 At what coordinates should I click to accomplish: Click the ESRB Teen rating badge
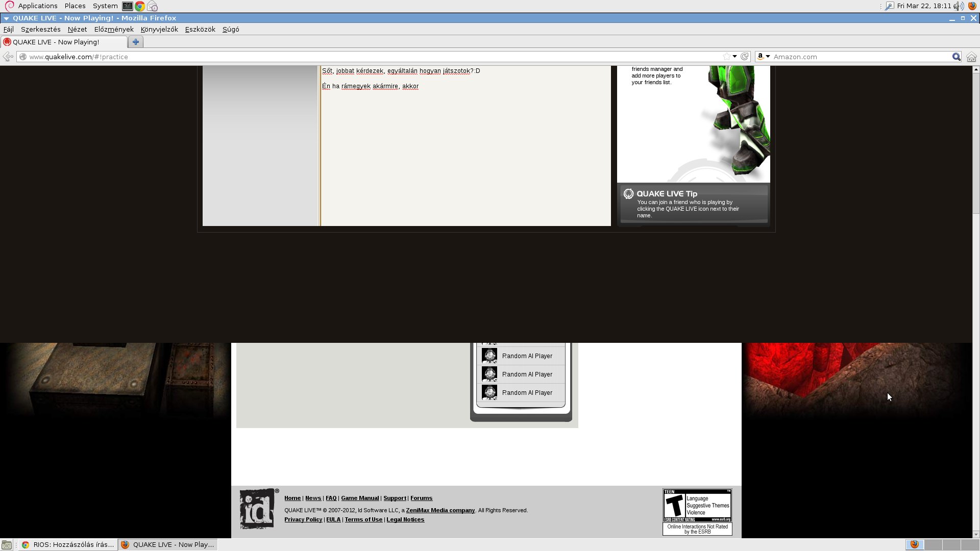coord(697,512)
